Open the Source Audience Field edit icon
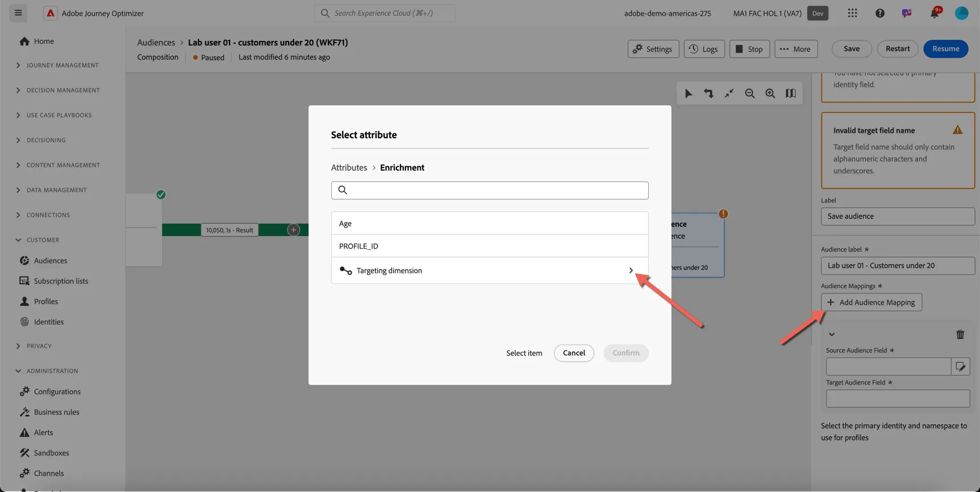The image size is (980, 492). tap(961, 367)
